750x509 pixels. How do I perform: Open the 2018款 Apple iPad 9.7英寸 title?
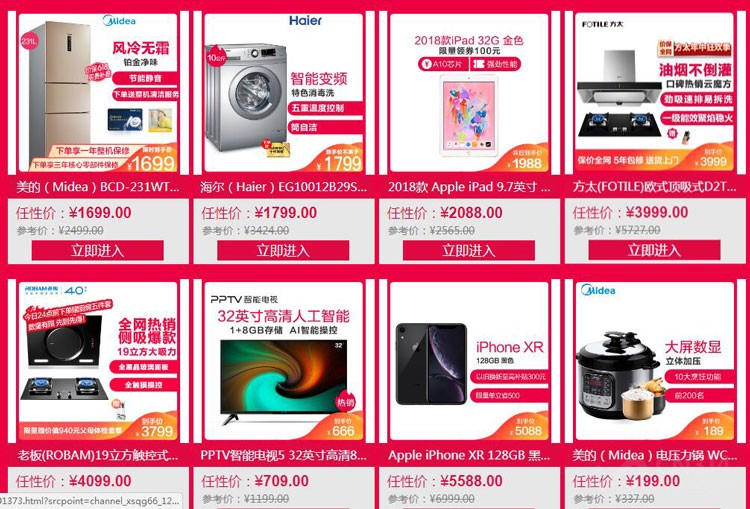[469, 187]
